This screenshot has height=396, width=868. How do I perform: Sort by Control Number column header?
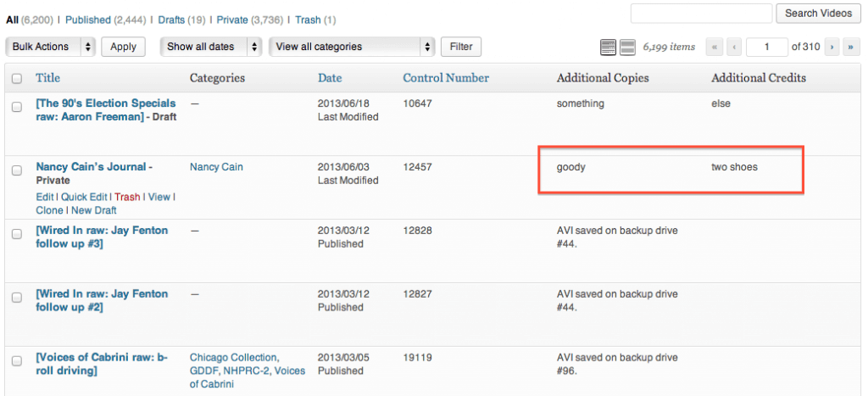[x=446, y=78]
